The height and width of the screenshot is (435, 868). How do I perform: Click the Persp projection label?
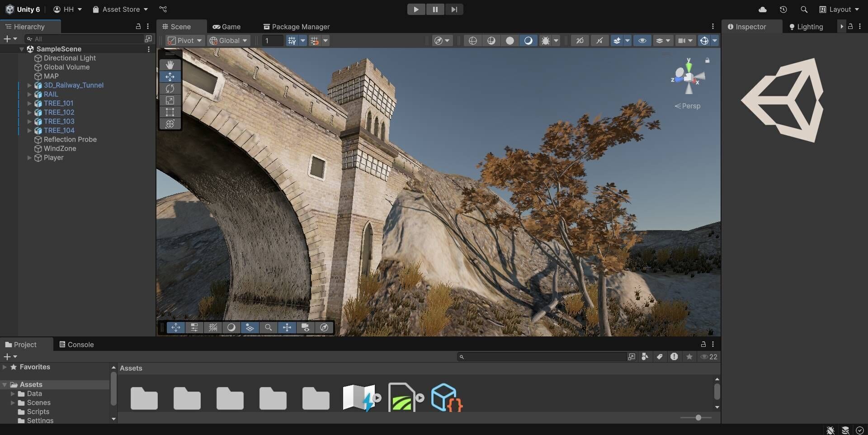point(688,106)
